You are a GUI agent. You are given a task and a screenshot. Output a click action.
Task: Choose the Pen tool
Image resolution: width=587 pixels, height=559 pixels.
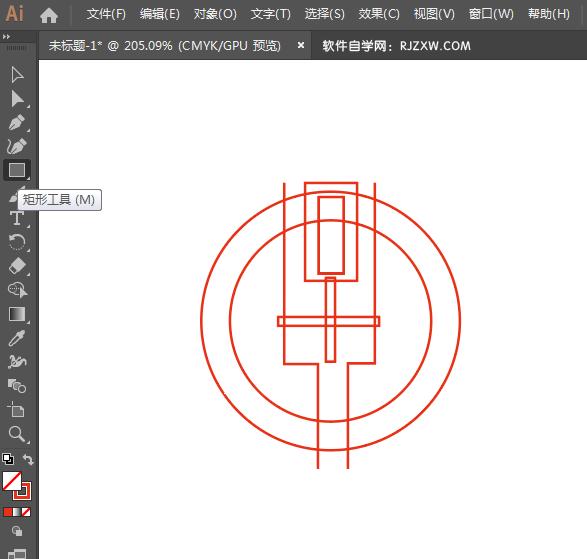17,122
